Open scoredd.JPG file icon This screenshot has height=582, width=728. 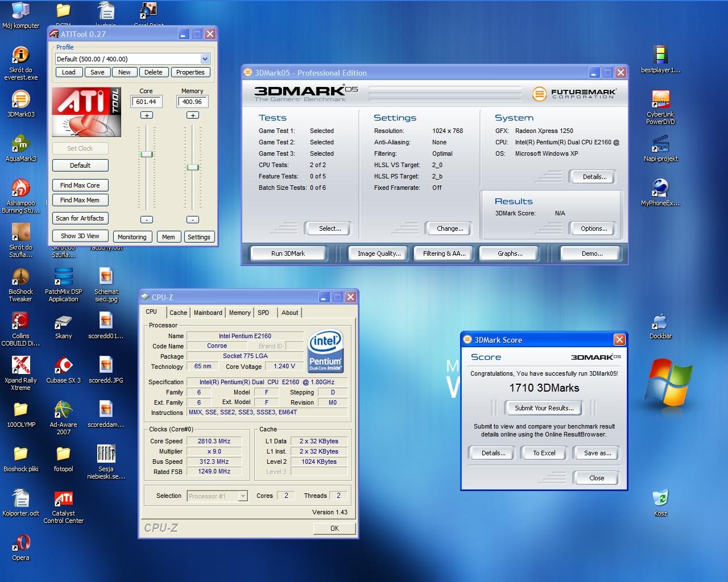coord(106,369)
